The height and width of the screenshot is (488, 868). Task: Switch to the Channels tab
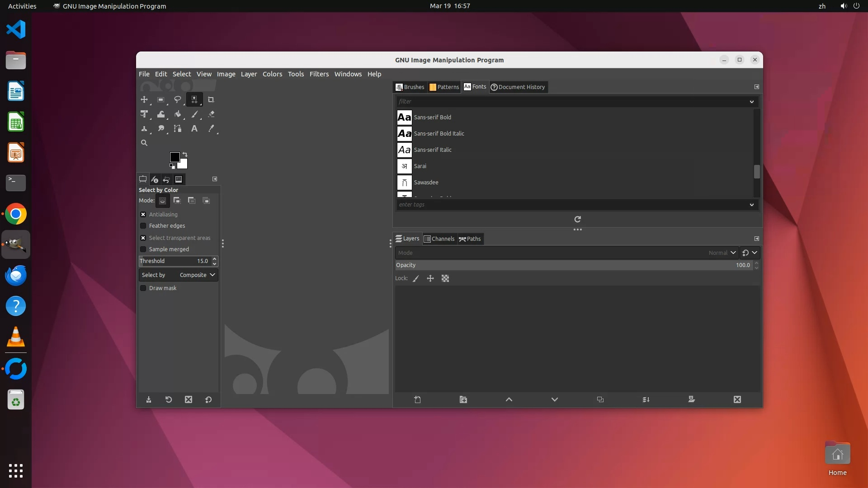coord(439,239)
